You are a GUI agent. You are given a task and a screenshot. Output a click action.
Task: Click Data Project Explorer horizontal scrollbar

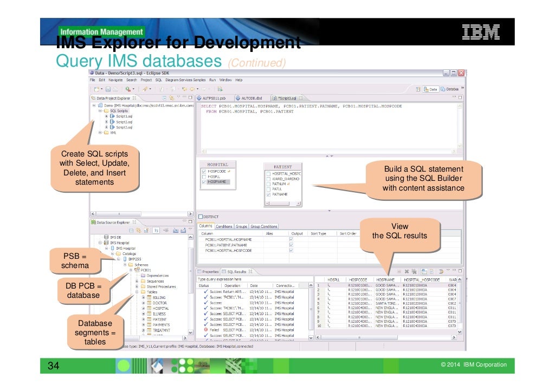[141, 214]
